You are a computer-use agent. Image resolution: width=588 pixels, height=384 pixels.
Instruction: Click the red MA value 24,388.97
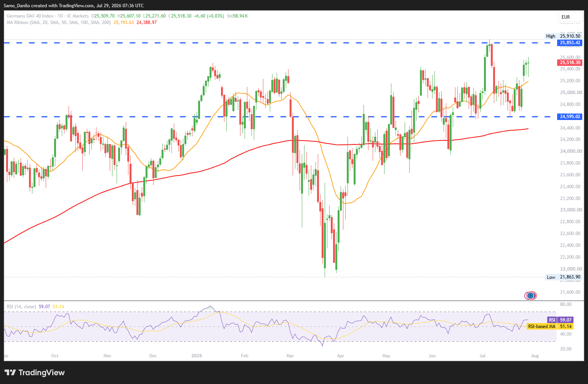(x=146, y=22)
